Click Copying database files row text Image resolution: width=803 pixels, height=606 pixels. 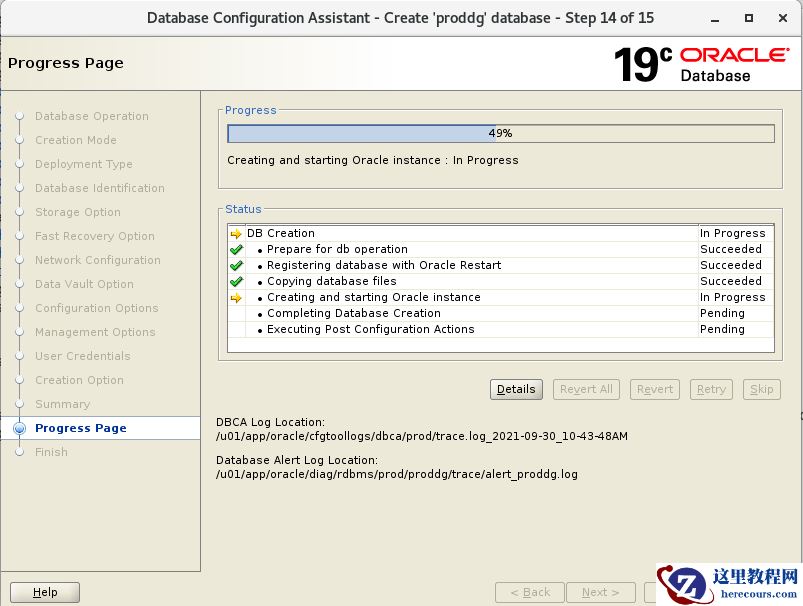pos(331,281)
